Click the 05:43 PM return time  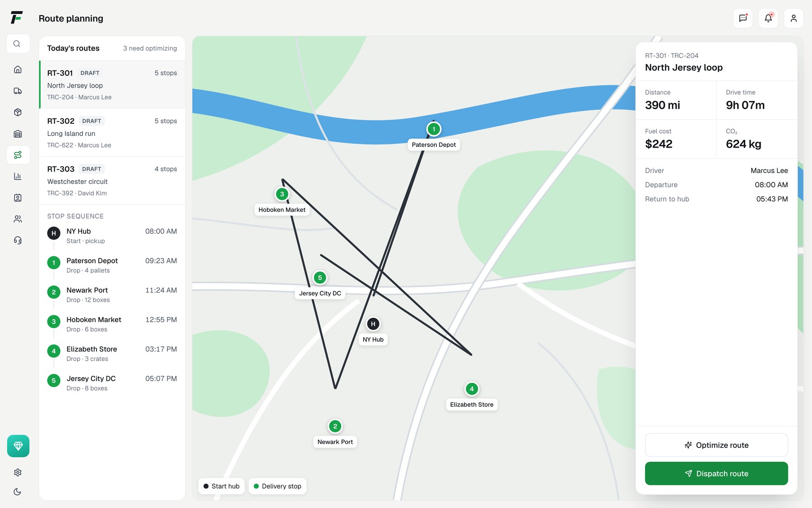(772, 199)
